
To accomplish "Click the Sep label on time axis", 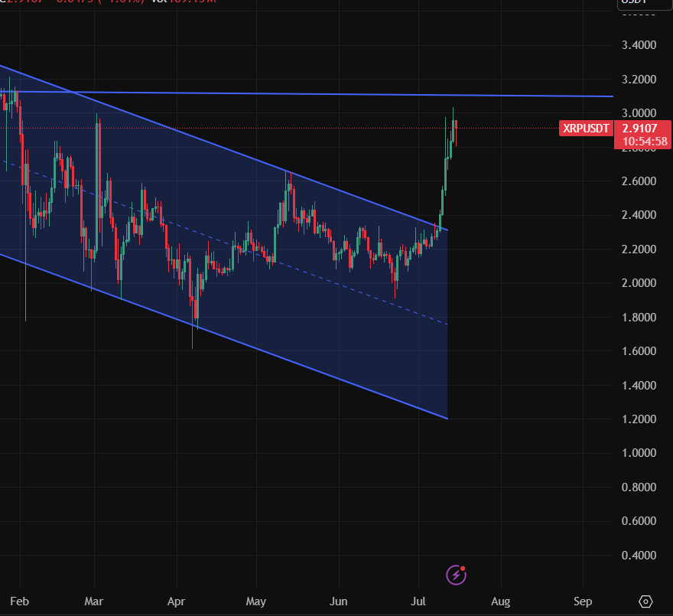I will (x=583, y=601).
